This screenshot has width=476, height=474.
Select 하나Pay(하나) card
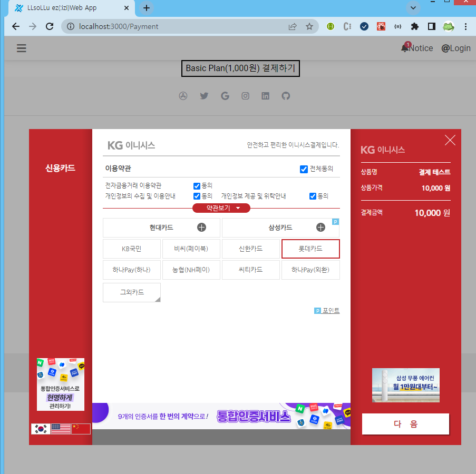click(x=132, y=270)
